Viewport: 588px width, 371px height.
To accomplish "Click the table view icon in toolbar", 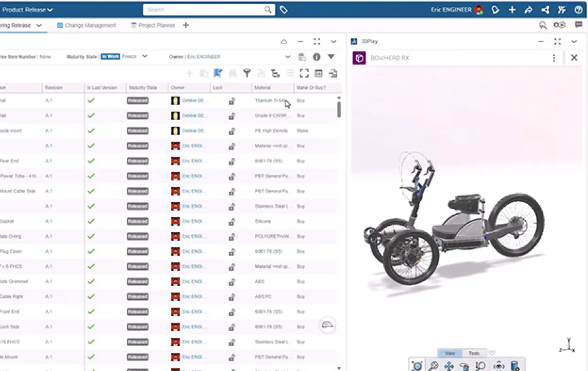I will 318,73.
